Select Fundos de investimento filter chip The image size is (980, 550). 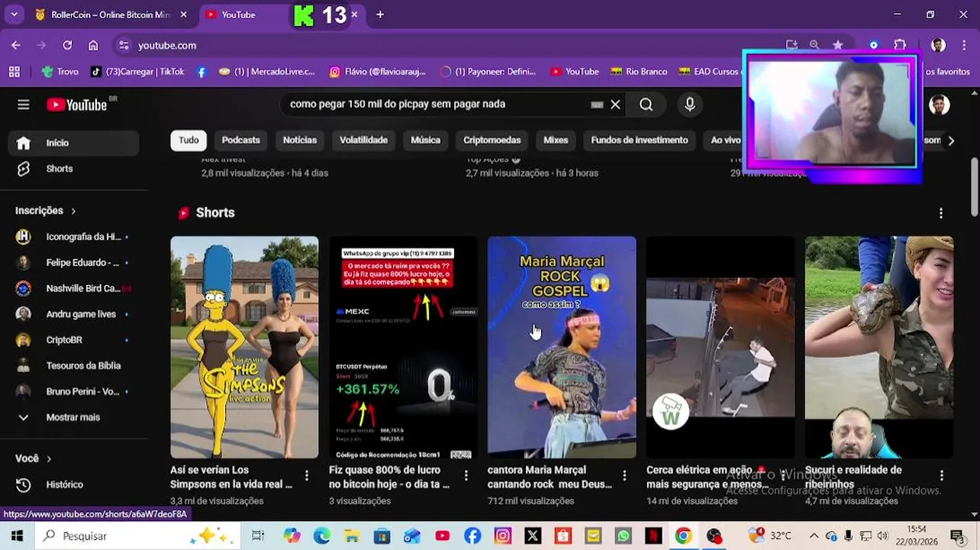coord(640,141)
